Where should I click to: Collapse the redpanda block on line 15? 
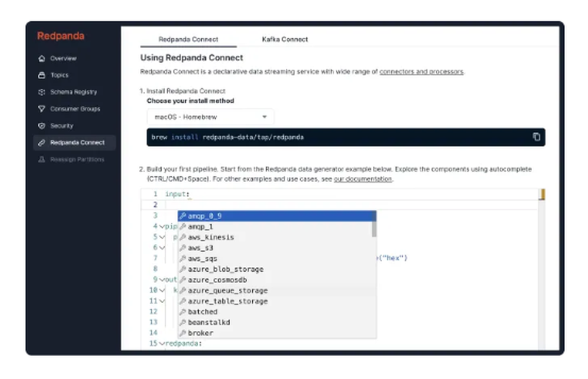[x=162, y=344]
